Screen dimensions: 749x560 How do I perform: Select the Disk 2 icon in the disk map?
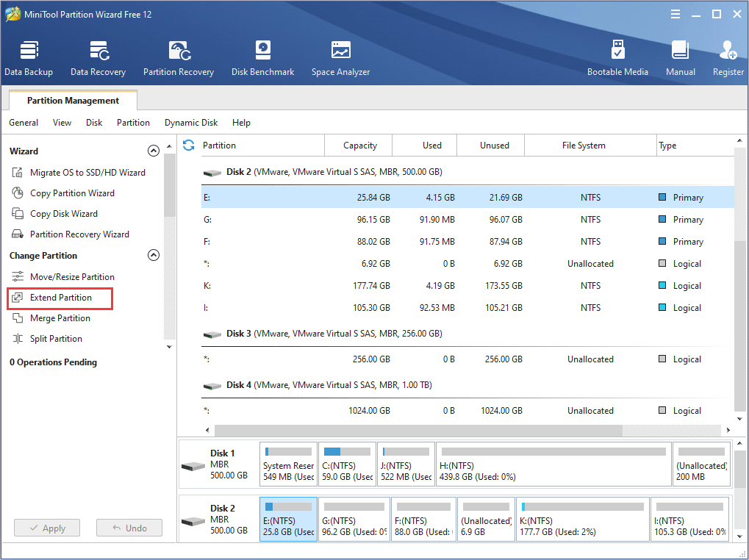193,521
